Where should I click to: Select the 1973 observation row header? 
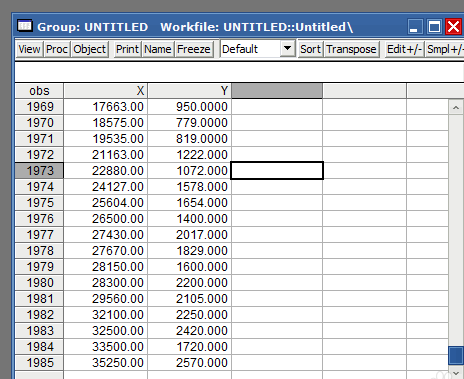(39, 171)
